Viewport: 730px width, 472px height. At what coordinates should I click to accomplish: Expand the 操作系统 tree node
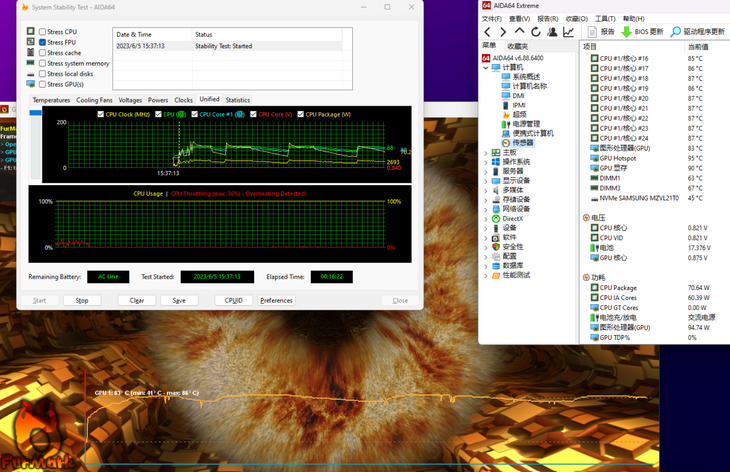486,162
